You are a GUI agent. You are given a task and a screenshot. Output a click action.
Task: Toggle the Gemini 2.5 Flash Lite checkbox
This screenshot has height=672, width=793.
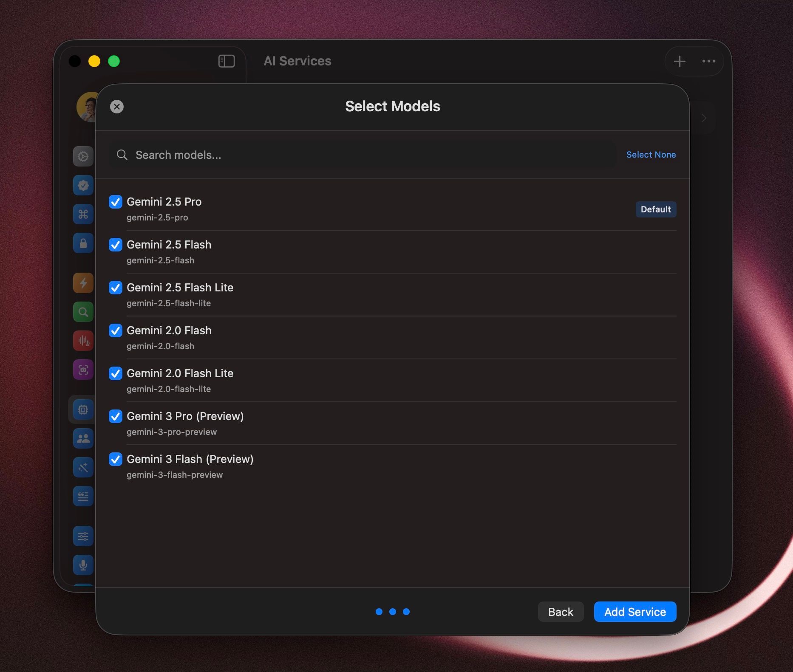[116, 288]
